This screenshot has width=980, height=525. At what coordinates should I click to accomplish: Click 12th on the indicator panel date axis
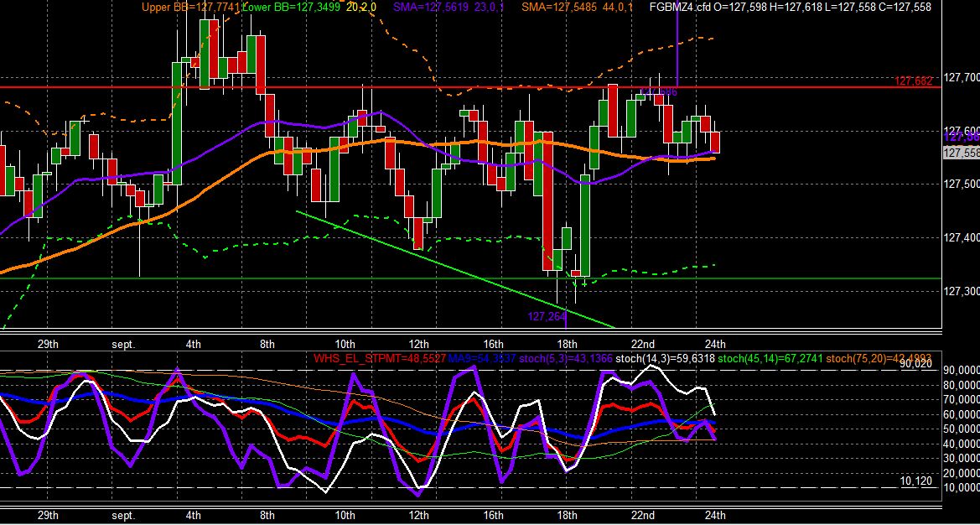(x=418, y=516)
